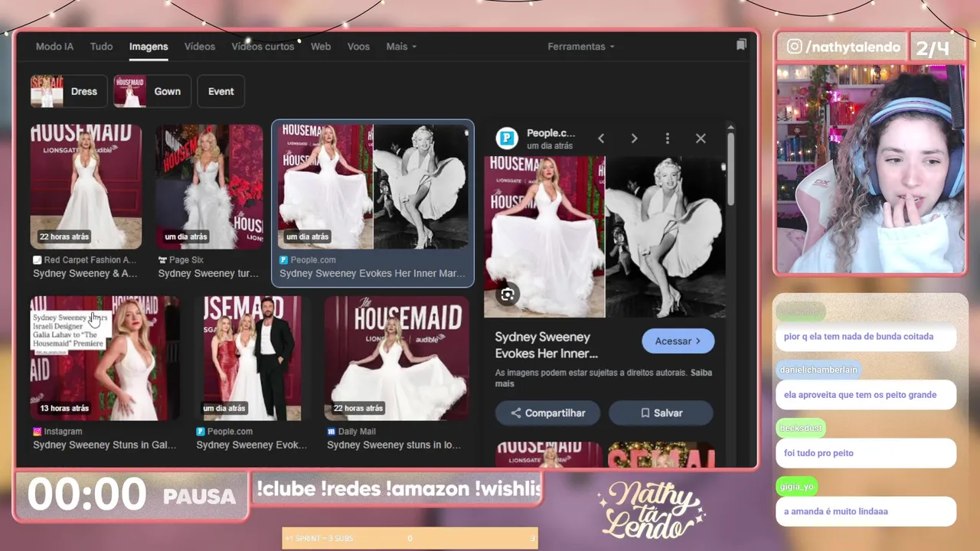This screenshot has height=551, width=980.
Task: Open Instagram Galia Lahav image result
Action: point(105,358)
